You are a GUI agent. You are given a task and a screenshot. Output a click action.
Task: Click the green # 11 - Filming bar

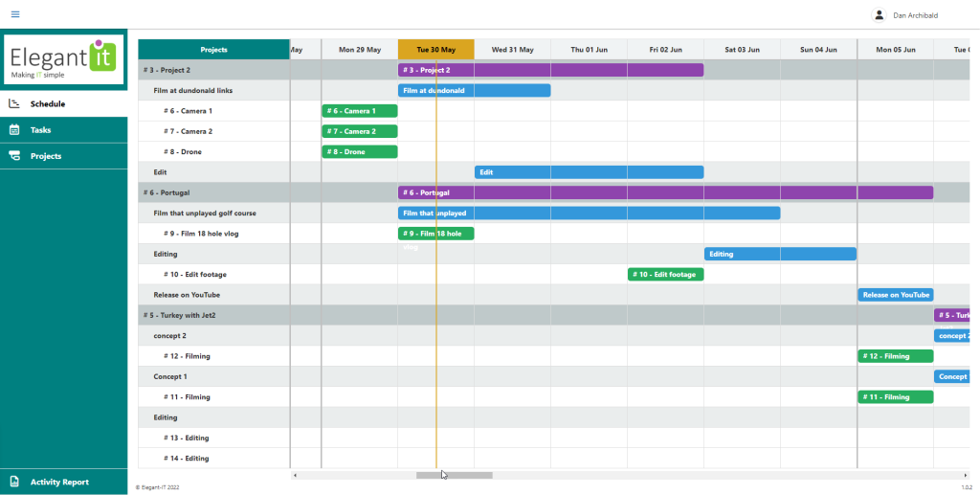click(896, 397)
